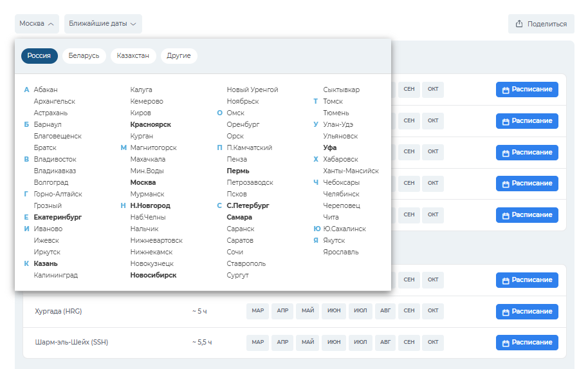Click АПР month for Хургада row
This screenshot has height=369, width=588.
283,311
